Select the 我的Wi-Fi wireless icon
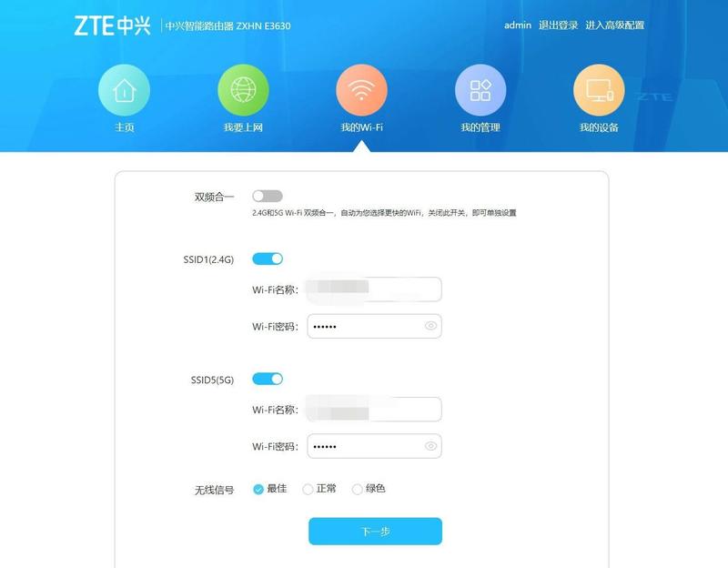 361,90
